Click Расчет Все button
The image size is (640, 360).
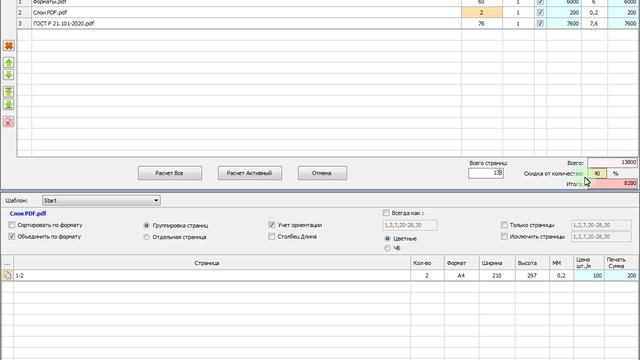point(170,173)
